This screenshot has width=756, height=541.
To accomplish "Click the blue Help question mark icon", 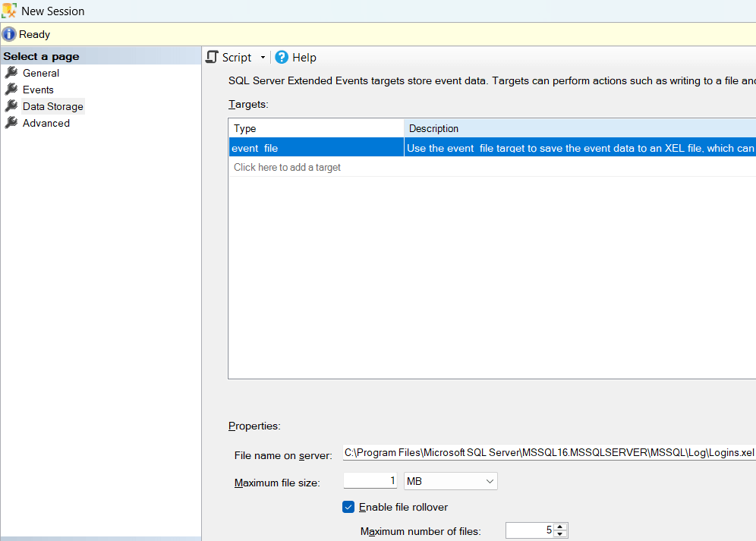I will click(x=282, y=58).
